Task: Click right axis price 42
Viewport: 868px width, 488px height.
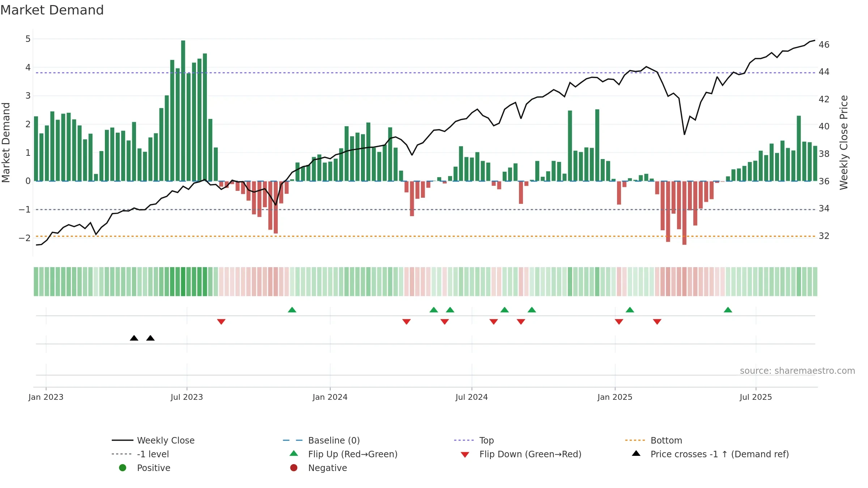Action: click(x=824, y=99)
